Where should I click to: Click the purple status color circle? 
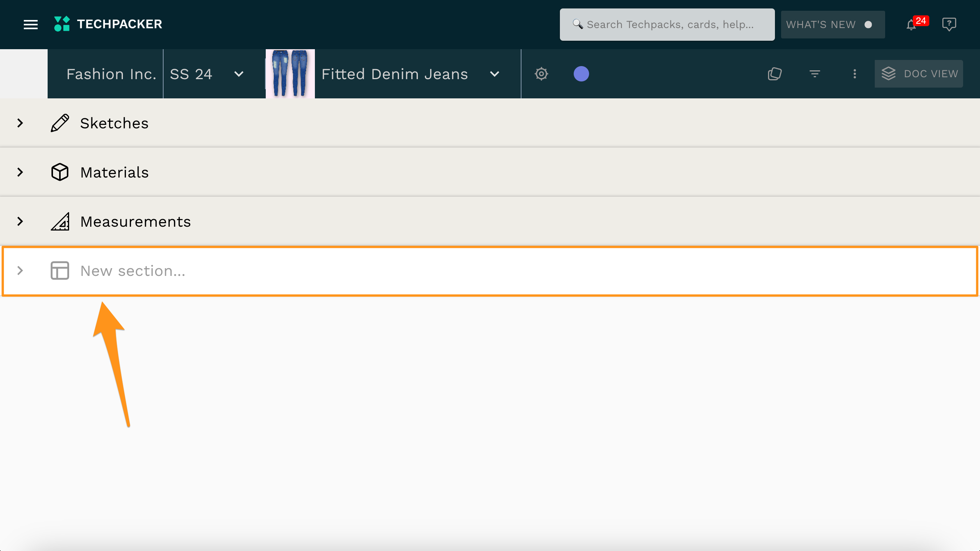(581, 73)
